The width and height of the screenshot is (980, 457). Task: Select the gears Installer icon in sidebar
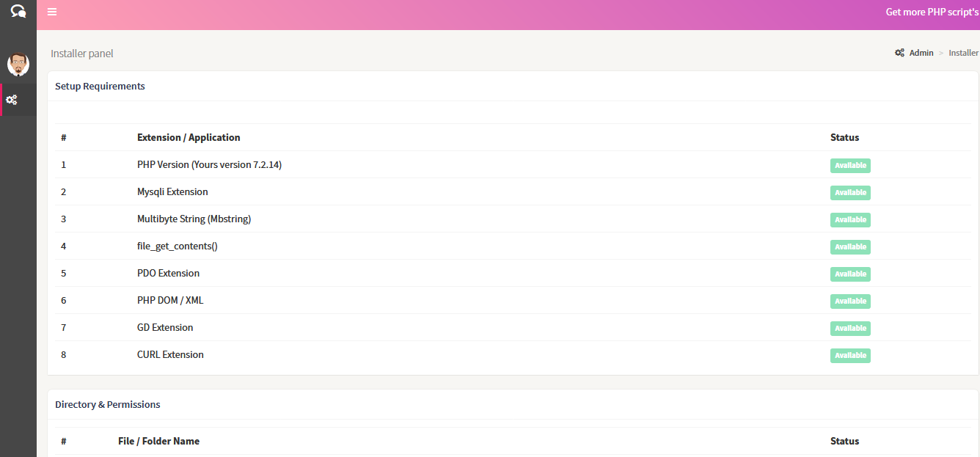(12, 100)
